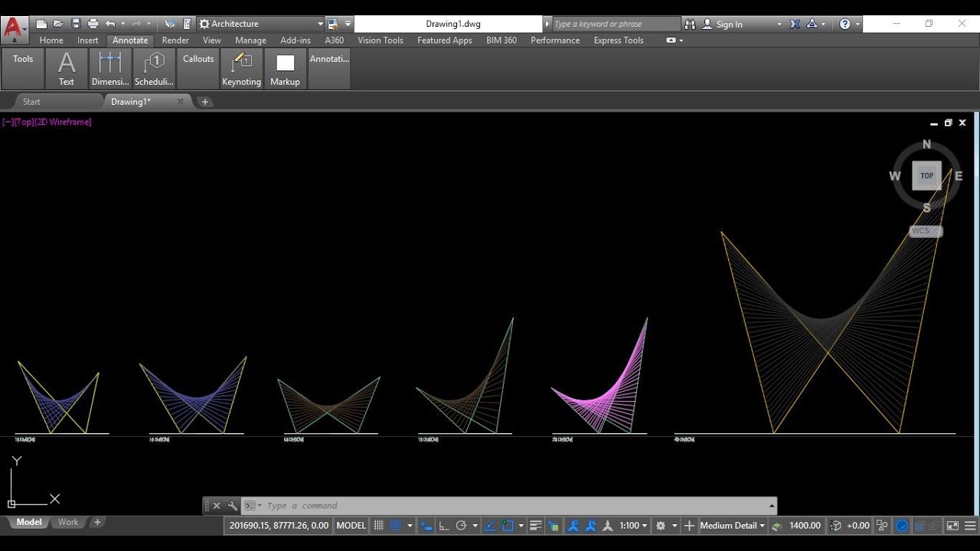Switch to the Insert ribbon tab
Screen dimensions: 980x551
click(x=87, y=40)
